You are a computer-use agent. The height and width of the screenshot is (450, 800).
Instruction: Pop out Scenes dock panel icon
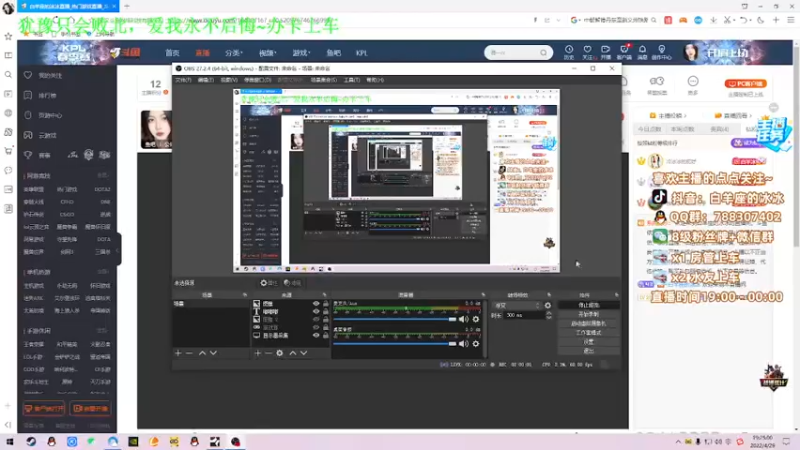point(245,295)
